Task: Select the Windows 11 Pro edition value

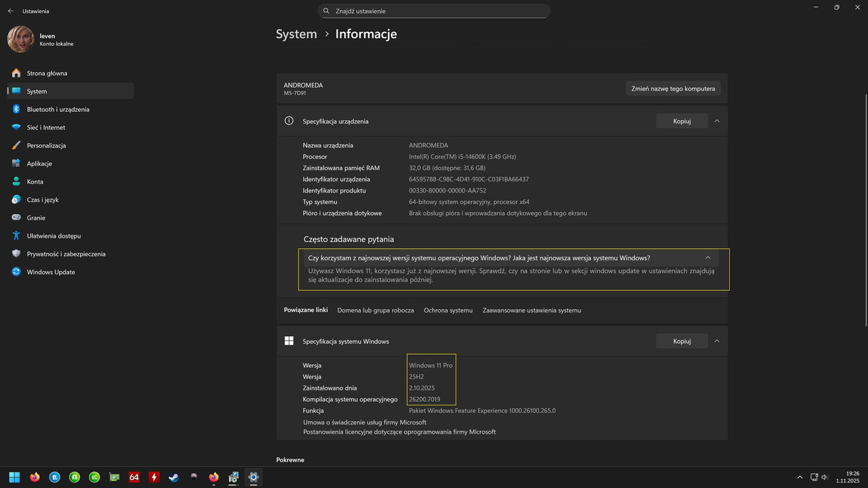Action: pos(431,365)
